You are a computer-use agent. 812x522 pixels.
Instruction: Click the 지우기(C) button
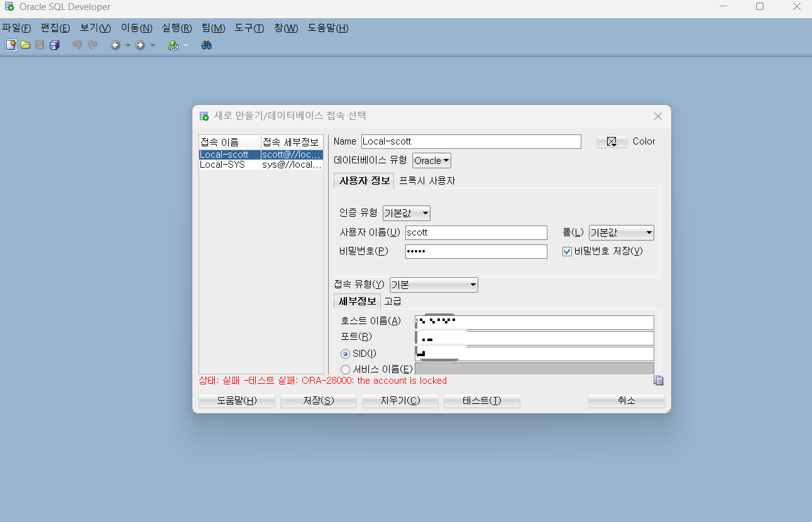click(x=400, y=401)
